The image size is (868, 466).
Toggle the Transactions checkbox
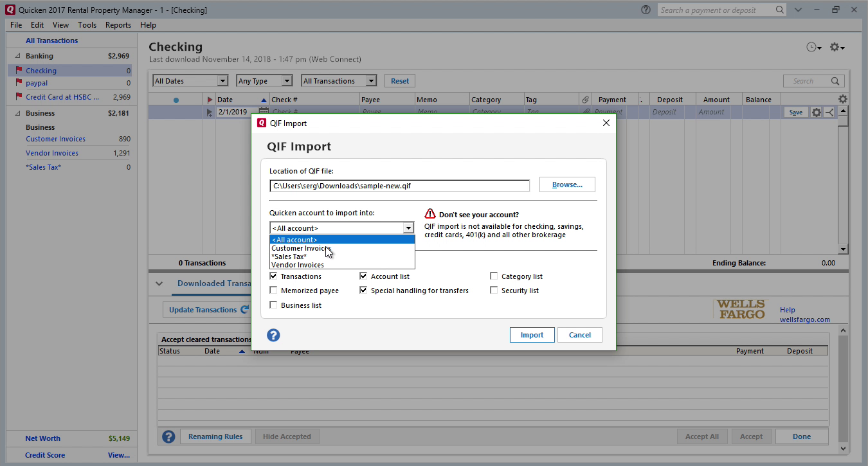click(x=273, y=276)
